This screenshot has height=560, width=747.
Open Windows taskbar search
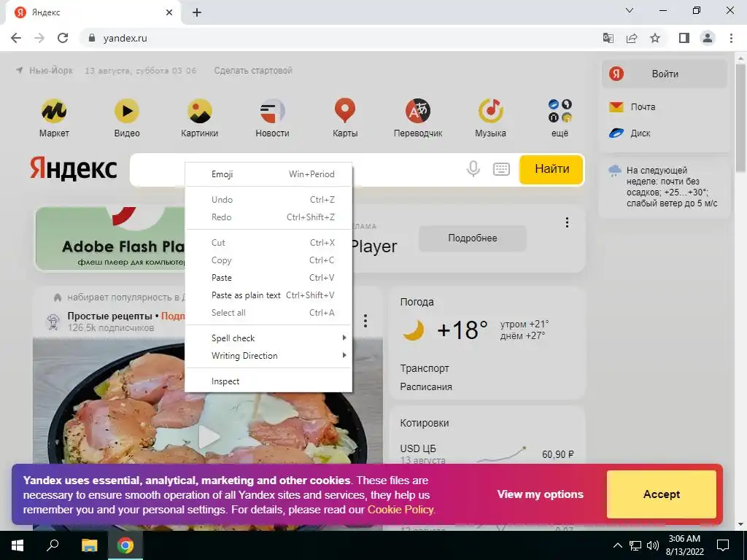[x=53, y=545]
